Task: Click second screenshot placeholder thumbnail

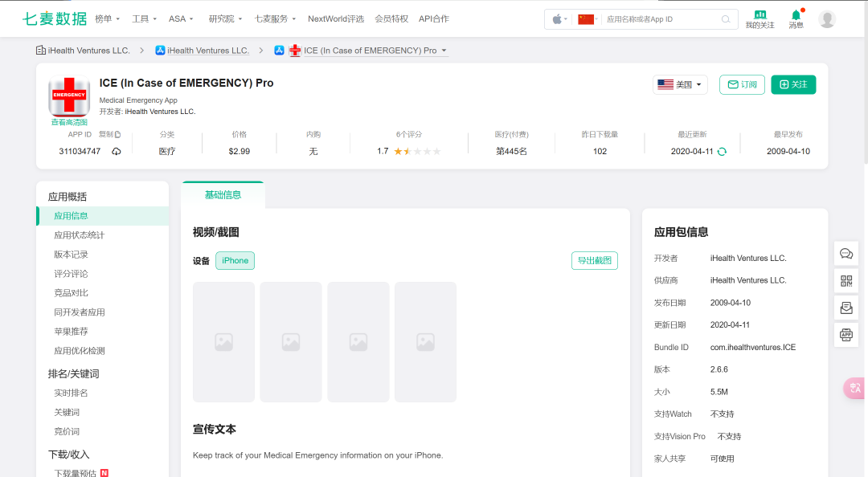Action: [x=291, y=342]
